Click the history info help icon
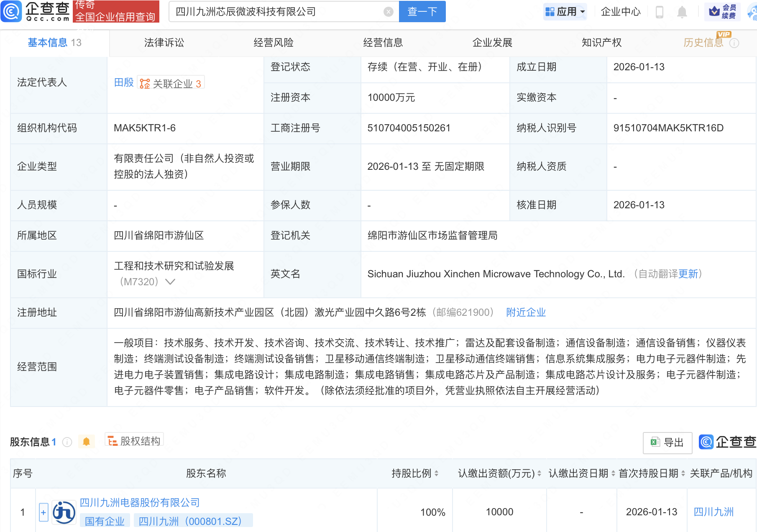 [734, 43]
